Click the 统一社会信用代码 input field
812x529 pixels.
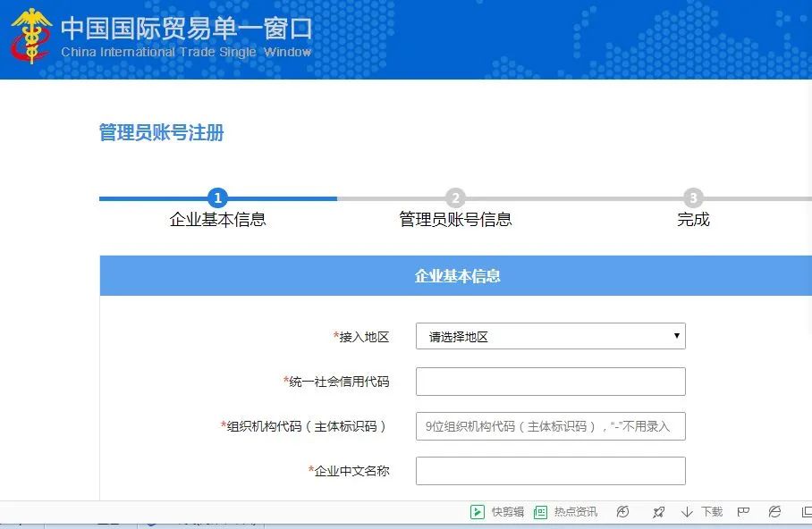coord(550,382)
